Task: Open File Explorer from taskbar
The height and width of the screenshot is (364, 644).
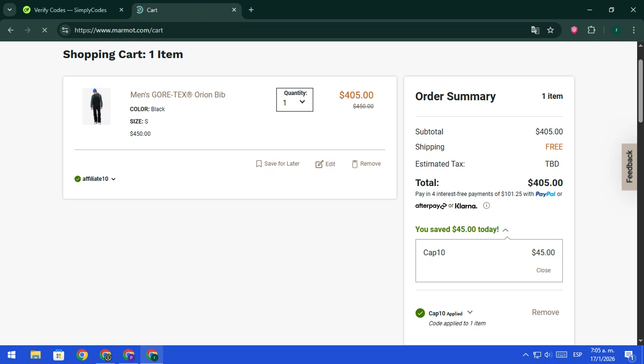Action: (x=35, y=355)
